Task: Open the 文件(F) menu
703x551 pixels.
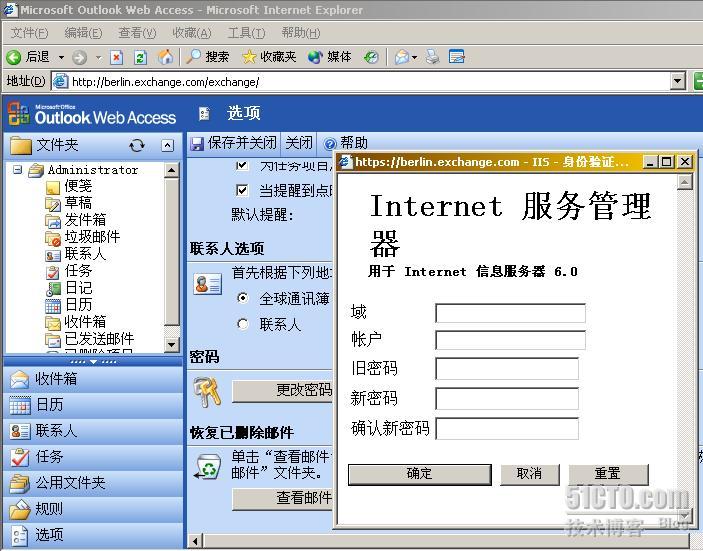Action: 29,33
